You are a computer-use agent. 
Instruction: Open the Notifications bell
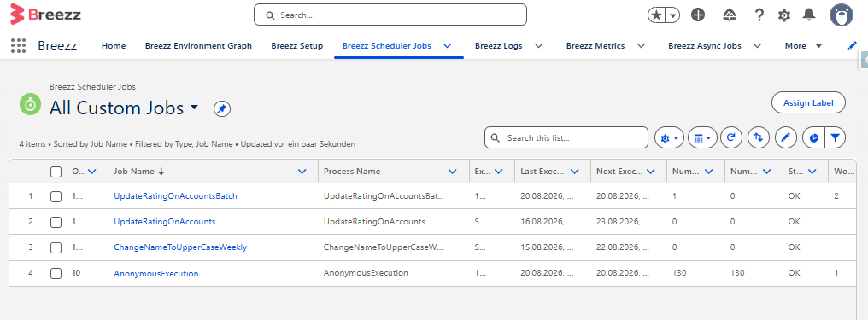tap(809, 15)
